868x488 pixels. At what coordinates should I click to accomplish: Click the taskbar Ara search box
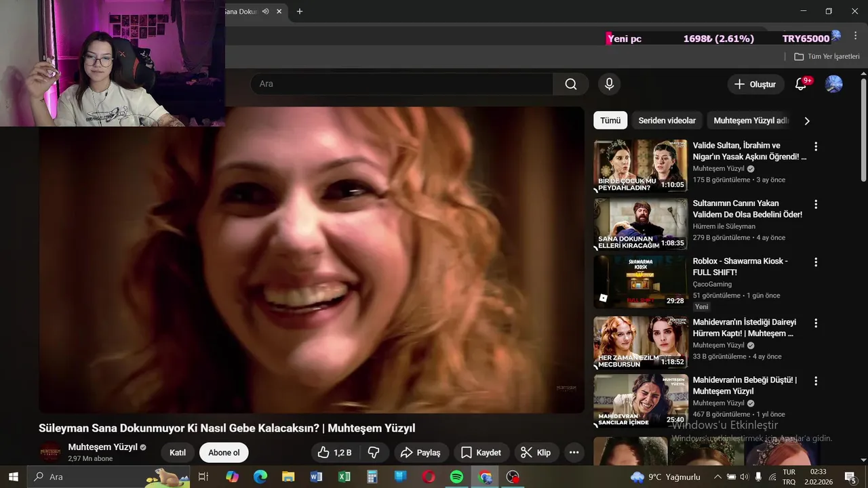108,477
